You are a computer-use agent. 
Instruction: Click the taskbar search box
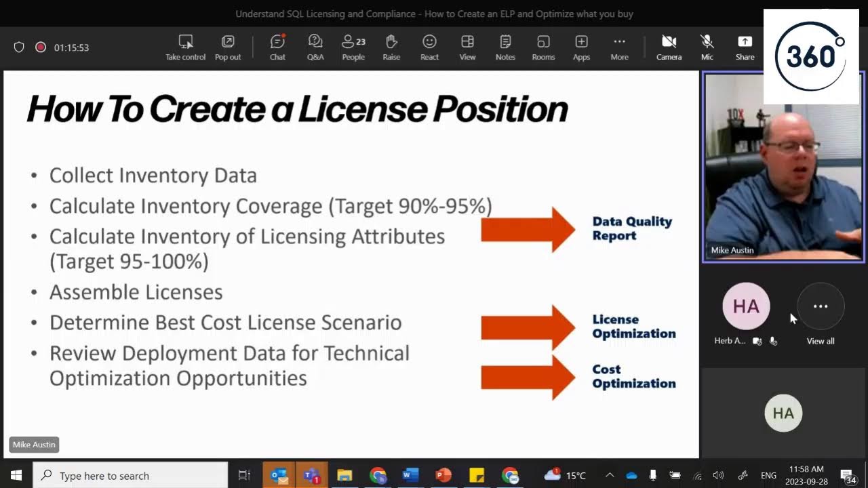click(x=130, y=475)
